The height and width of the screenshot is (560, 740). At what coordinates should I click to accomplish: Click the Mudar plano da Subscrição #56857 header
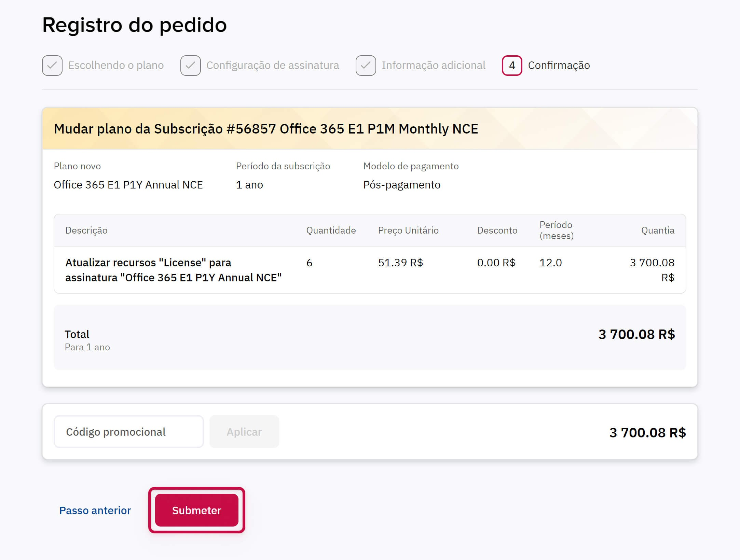tap(266, 129)
